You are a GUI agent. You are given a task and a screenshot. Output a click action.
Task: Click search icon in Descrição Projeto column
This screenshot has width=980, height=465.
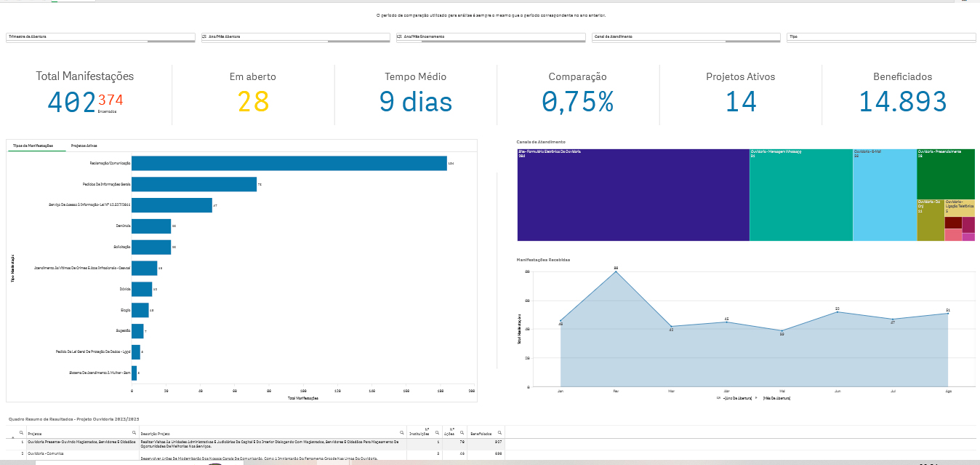pyautogui.click(x=403, y=432)
